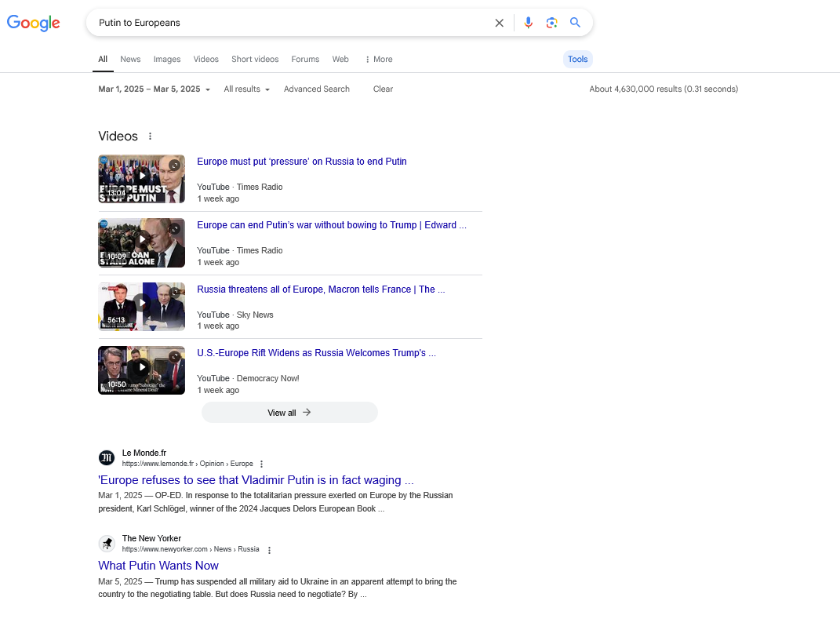The width and height of the screenshot is (840, 619).
Task: Start voice search with microphone
Action: [x=529, y=23]
